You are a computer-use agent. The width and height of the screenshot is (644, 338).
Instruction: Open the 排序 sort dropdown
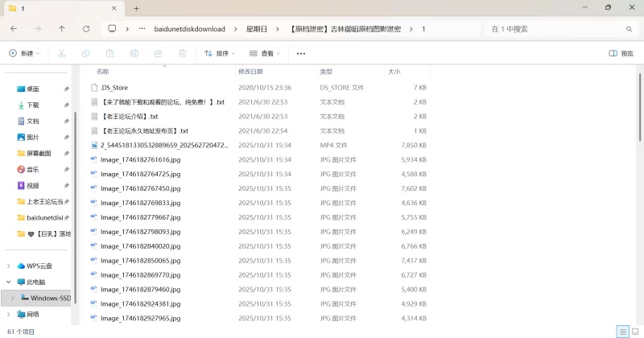219,53
